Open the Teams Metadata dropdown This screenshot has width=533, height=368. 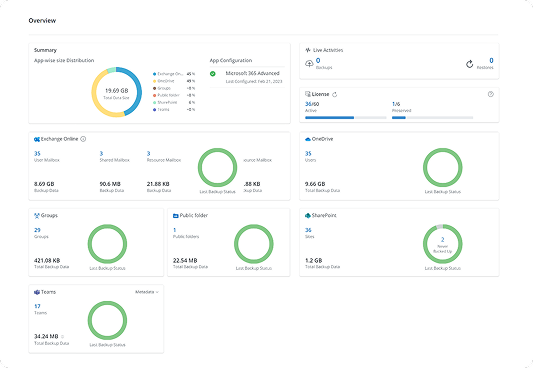coord(147,292)
